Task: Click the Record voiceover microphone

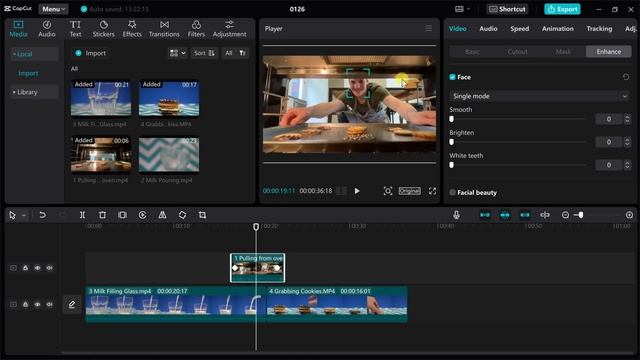Action: [x=456, y=215]
